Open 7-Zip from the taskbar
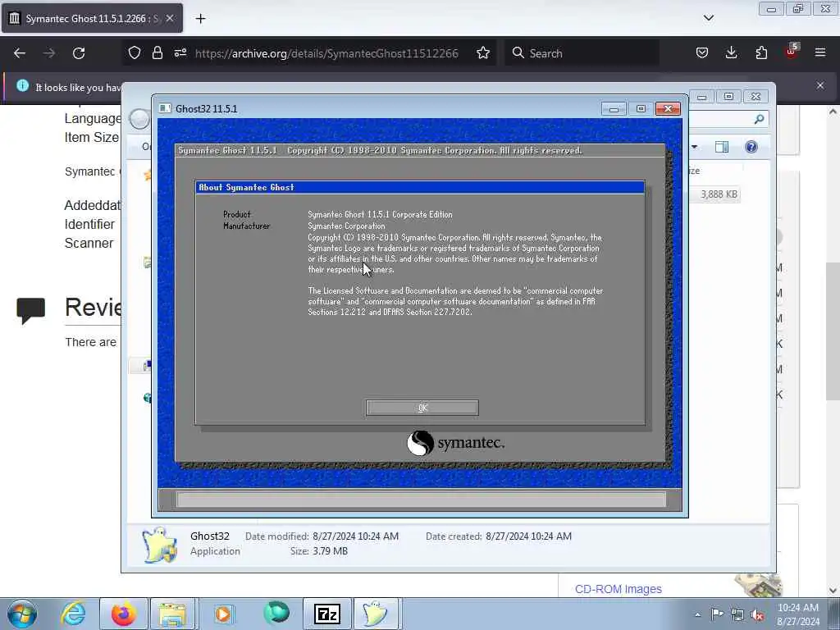Viewport: 840px width, 630px height. [326, 614]
